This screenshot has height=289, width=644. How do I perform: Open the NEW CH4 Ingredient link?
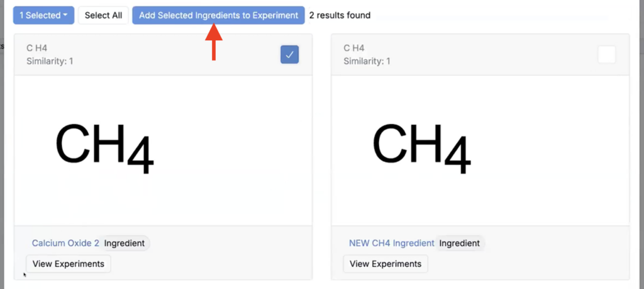tap(391, 243)
